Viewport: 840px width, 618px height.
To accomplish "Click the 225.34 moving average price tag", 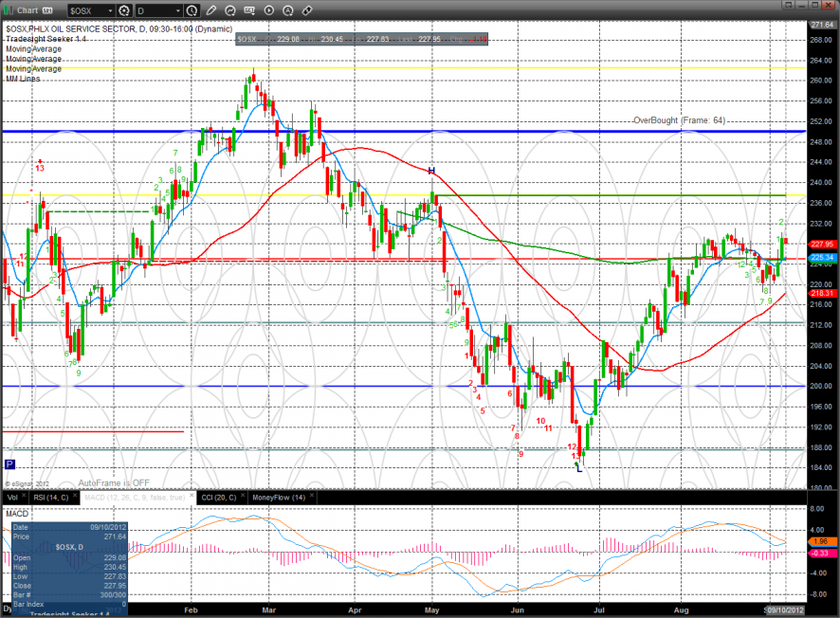I will (822, 258).
